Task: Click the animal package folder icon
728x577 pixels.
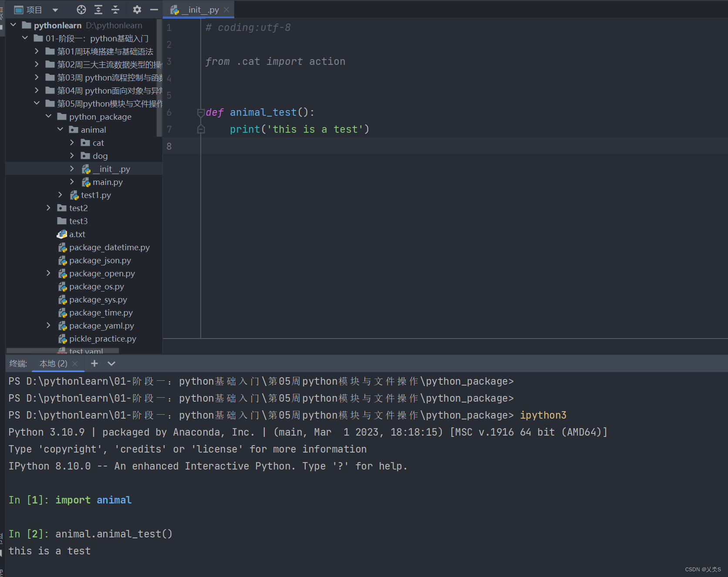Action: coord(74,130)
